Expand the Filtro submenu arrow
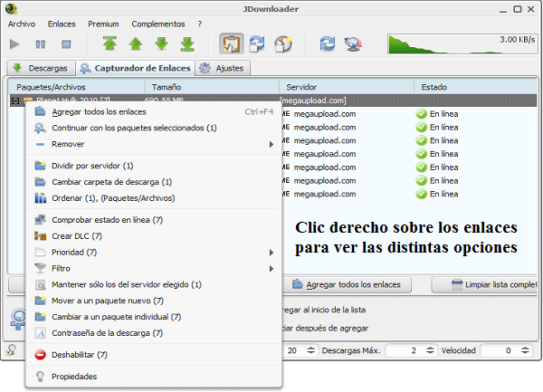543x392 pixels. (271, 269)
